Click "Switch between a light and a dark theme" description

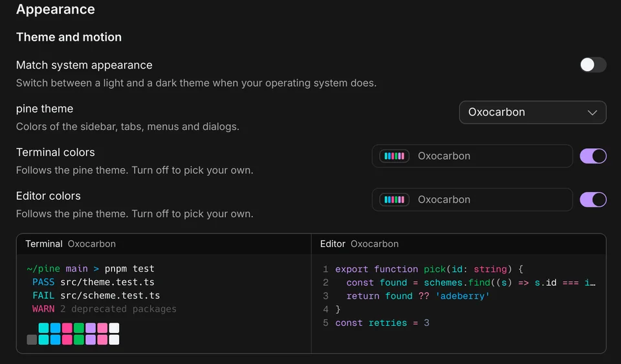click(x=196, y=83)
